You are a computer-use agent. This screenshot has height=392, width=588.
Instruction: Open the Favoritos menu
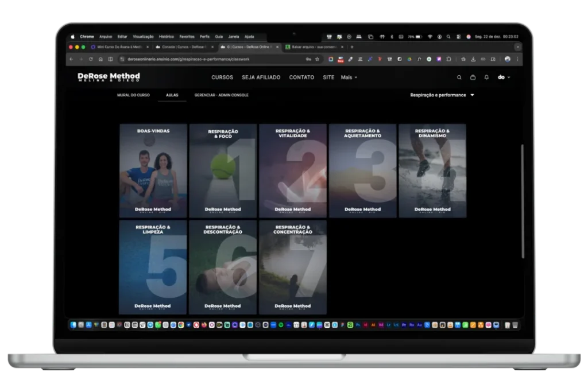tap(187, 37)
